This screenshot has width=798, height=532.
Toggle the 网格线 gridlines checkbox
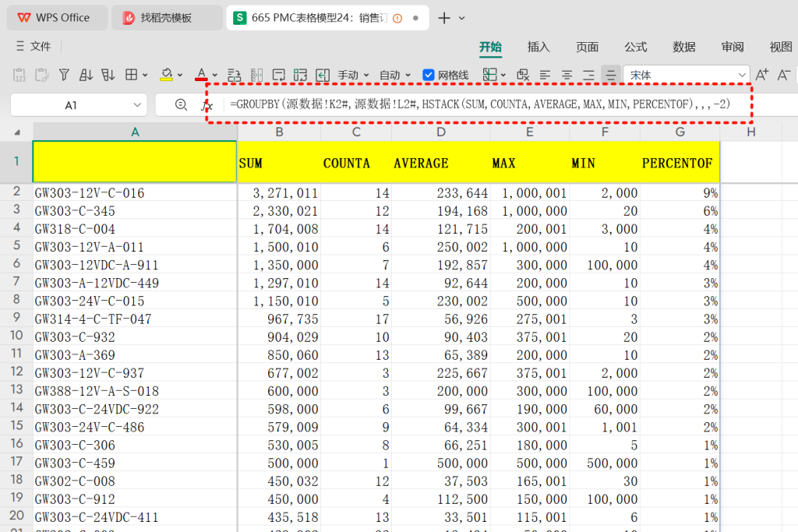coord(429,76)
